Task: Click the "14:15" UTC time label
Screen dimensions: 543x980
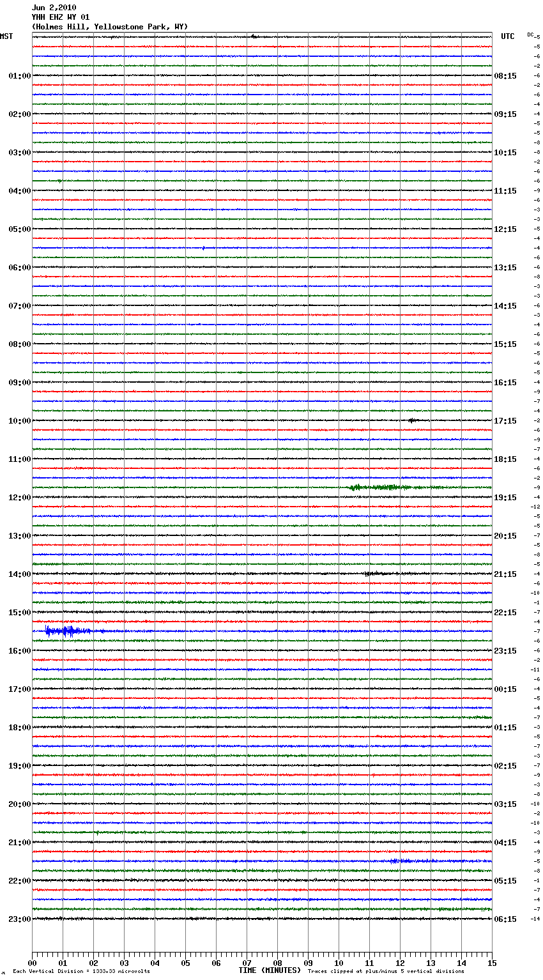Action: (x=505, y=306)
